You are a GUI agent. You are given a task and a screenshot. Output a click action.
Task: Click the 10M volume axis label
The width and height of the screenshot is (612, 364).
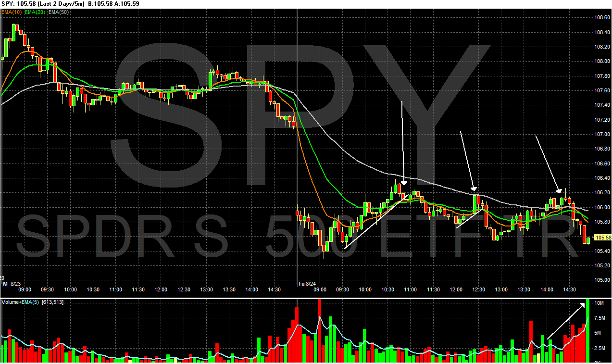(x=600, y=303)
